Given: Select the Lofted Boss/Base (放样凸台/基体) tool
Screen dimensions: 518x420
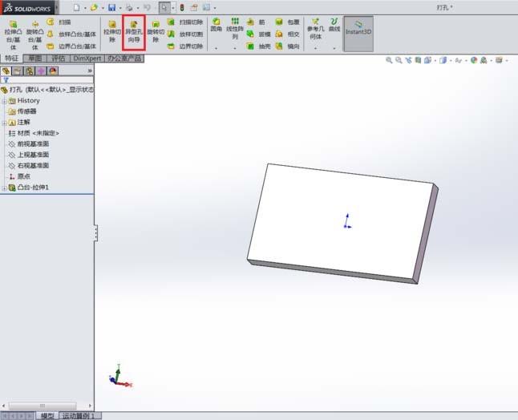Looking at the screenshot, I should pyautogui.click(x=71, y=34).
